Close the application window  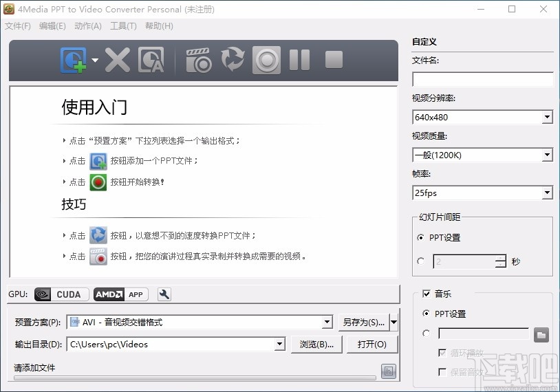[543, 9]
